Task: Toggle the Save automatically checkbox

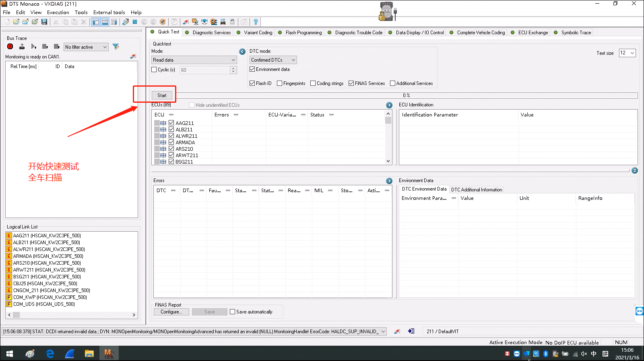Action: (233, 312)
